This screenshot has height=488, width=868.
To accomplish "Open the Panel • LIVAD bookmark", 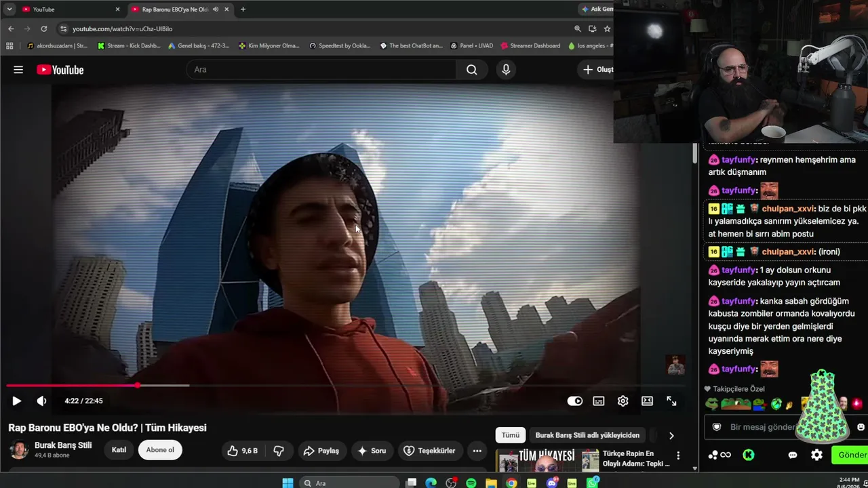I will point(471,46).
